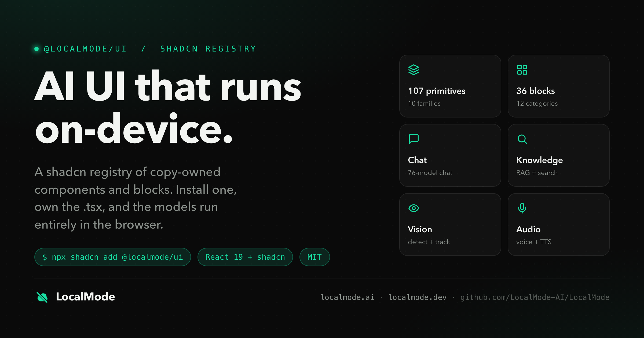
Task: Click the "SHADCN REGISTRY" header label
Action: click(x=208, y=49)
